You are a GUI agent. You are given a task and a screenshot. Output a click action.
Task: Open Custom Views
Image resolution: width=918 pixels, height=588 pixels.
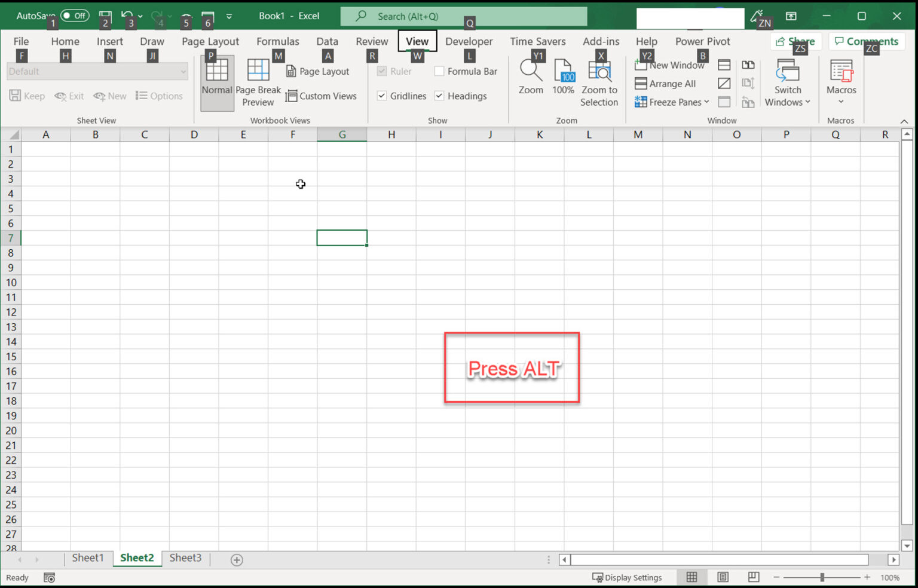click(322, 96)
